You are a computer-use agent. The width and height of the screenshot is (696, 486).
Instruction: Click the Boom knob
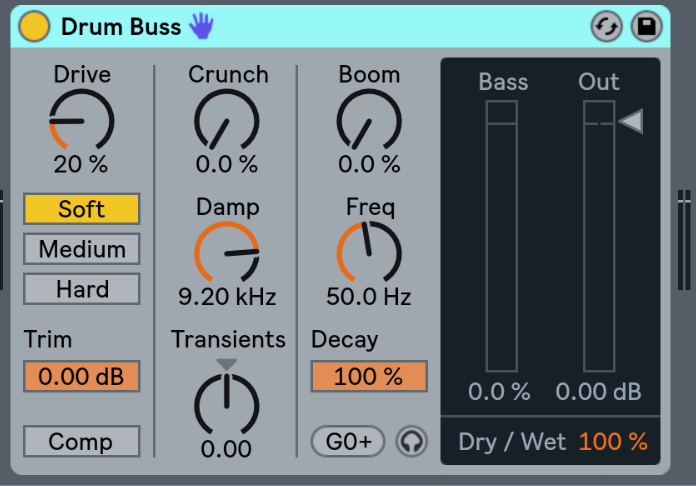pyautogui.click(x=369, y=121)
